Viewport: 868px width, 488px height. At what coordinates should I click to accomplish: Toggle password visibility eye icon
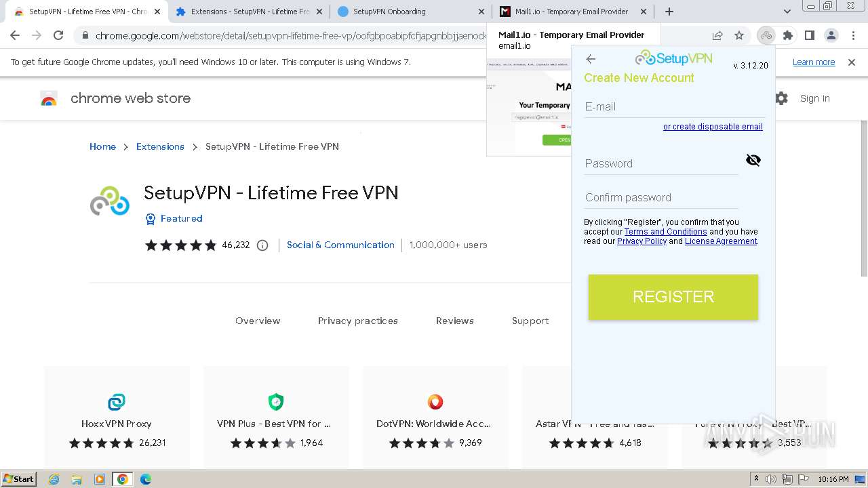pyautogui.click(x=753, y=160)
